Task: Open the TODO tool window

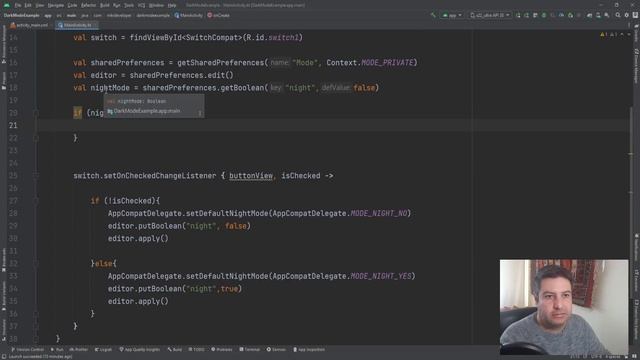Action: (196, 349)
